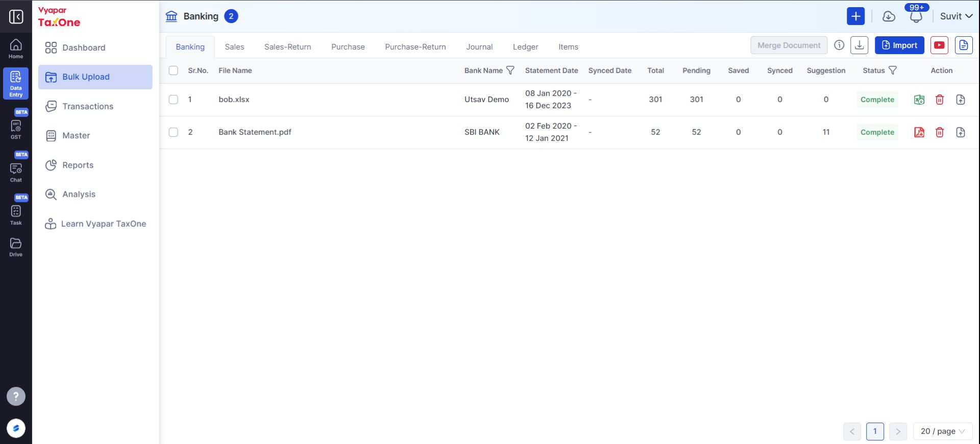Open the notifications bell

tap(916, 16)
